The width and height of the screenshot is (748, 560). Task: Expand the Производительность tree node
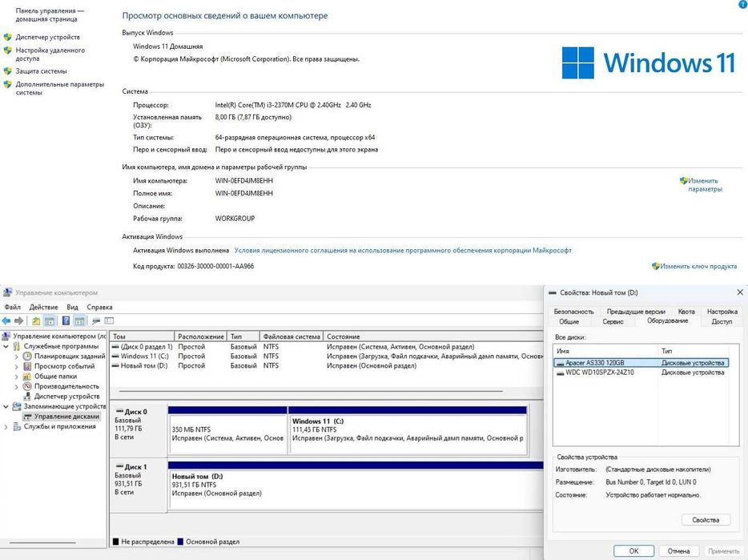pos(17,387)
